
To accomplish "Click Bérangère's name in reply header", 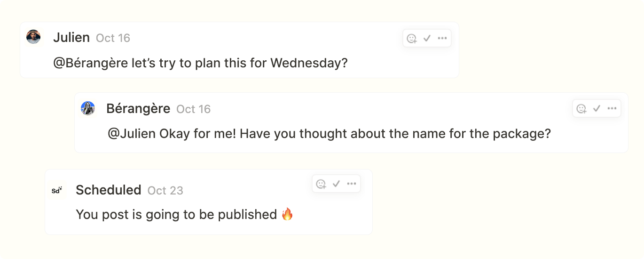I will coord(138,109).
